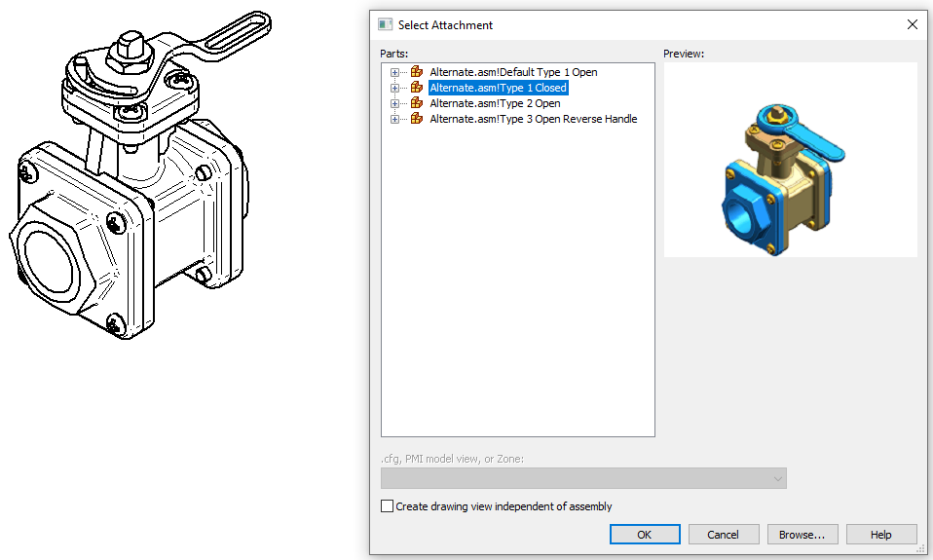Expand the Type 1 Closed tree node
933x560 pixels.
(394, 88)
